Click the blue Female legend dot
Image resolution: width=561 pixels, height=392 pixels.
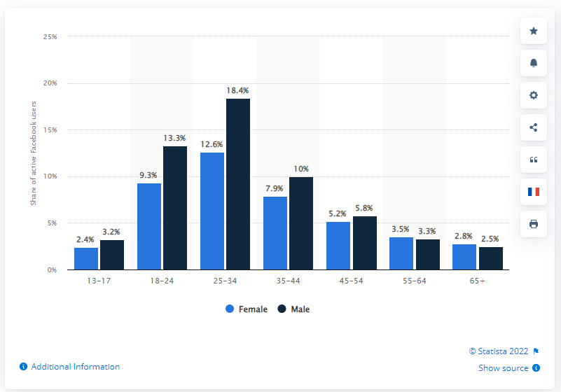(230, 309)
